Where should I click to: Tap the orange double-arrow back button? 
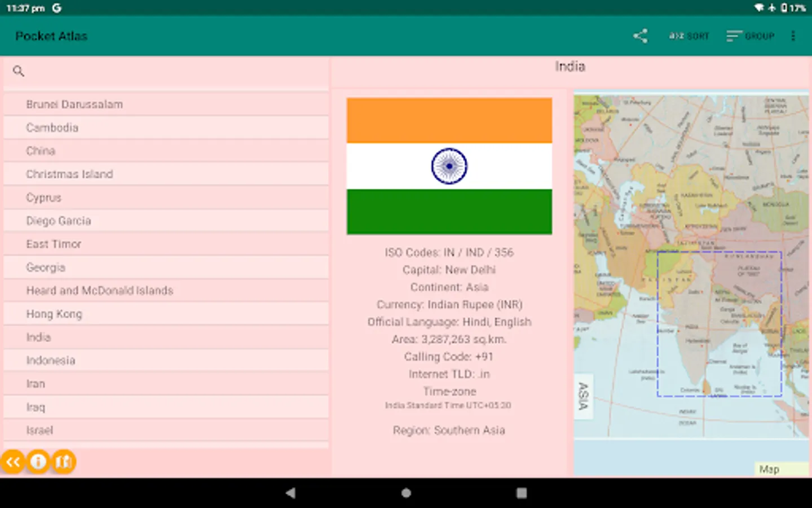(13, 462)
